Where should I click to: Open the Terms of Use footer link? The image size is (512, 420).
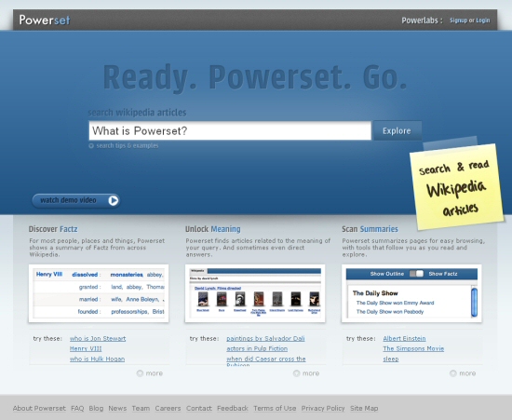(275, 408)
